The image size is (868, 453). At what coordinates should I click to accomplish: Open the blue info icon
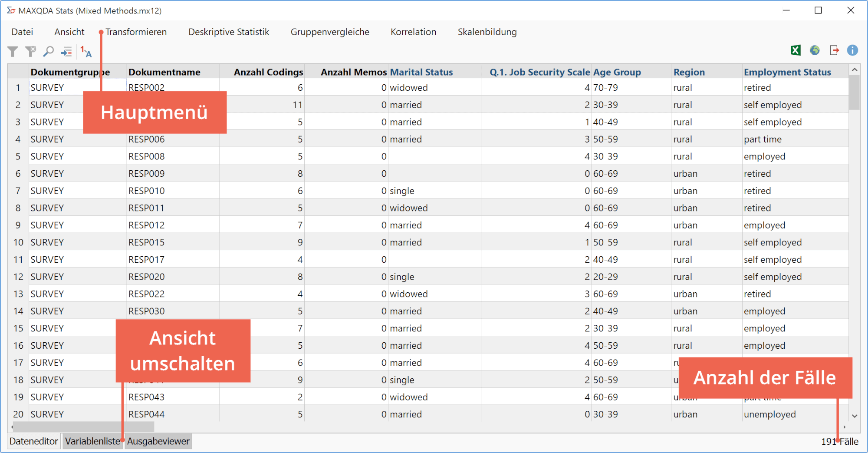pos(852,50)
